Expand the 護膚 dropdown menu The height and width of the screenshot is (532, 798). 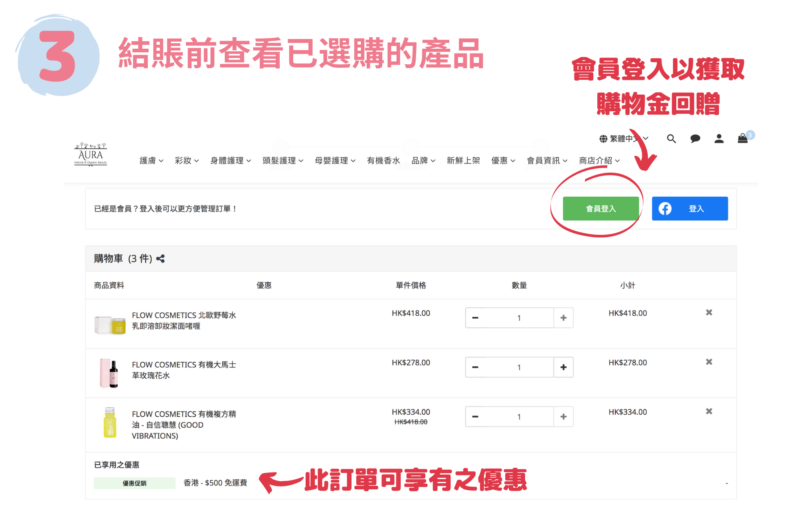pyautogui.click(x=151, y=160)
